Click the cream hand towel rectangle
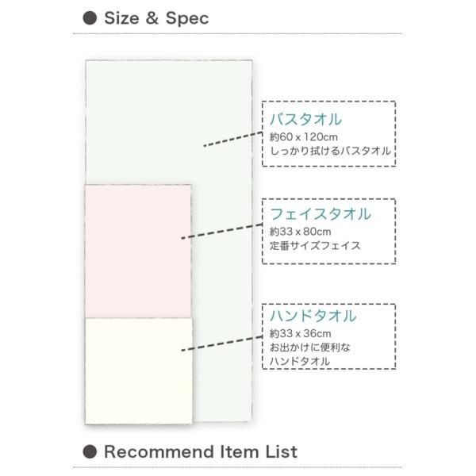Image resolution: width=476 pixels, height=476 pixels. (x=139, y=371)
